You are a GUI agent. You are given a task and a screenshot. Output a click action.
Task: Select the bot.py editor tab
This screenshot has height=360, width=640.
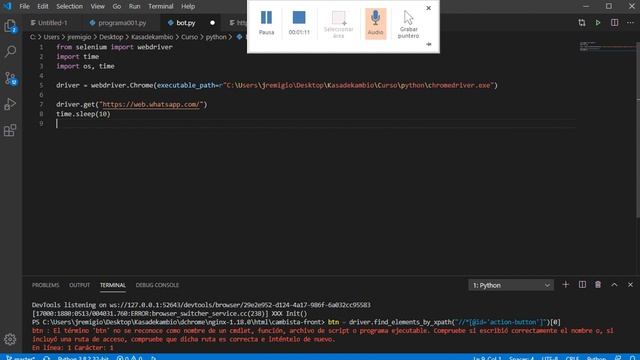[185, 23]
